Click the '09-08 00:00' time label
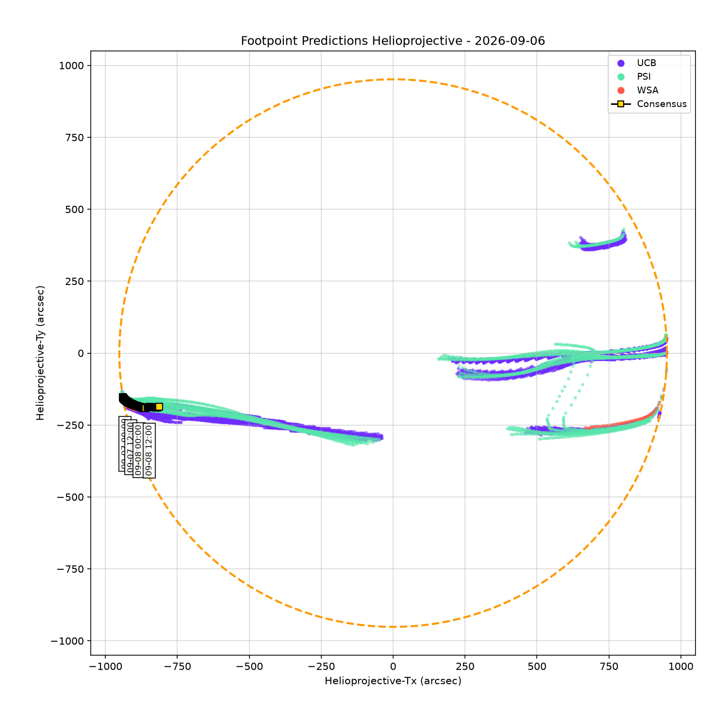Screen dimensions: 728x728 click(x=138, y=450)
